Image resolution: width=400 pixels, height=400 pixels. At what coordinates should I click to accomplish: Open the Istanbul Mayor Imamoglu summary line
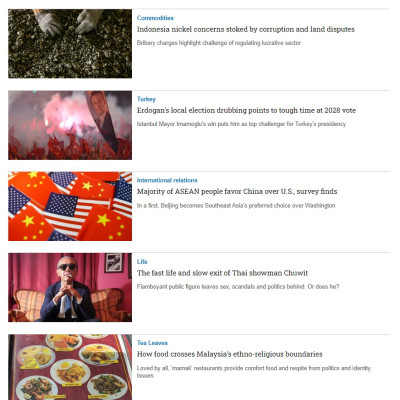point(241,124)
